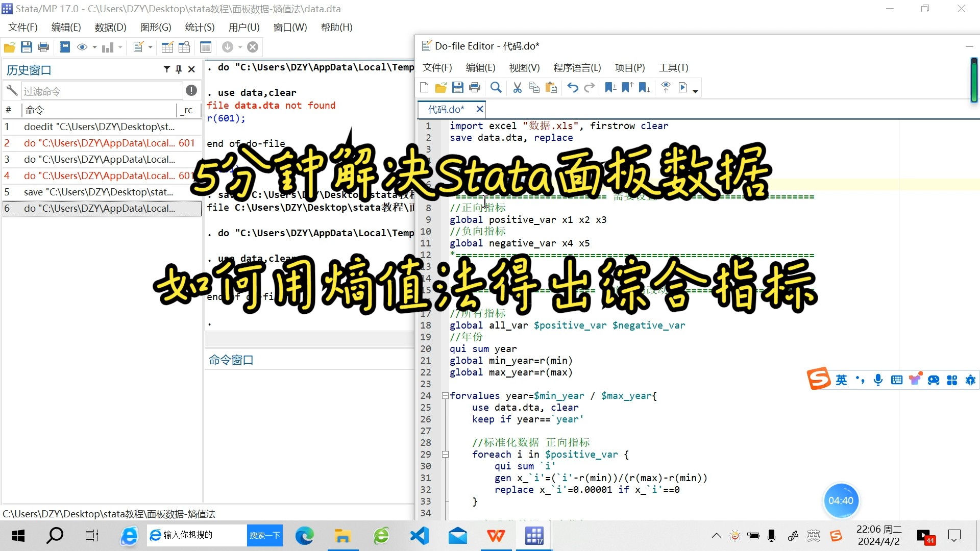This screenshot has width=980, height=551.
Task: Open 窗口(W) menu
Action: 290,28
